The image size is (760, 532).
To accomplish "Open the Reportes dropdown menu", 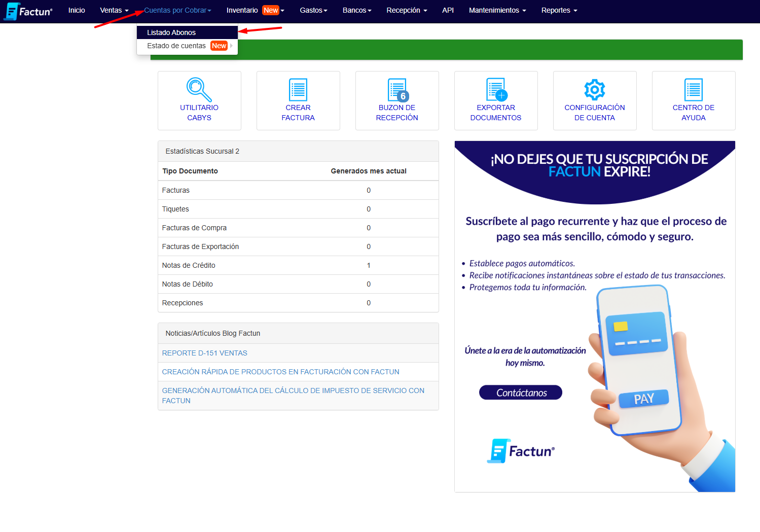I will click(559, 10).
